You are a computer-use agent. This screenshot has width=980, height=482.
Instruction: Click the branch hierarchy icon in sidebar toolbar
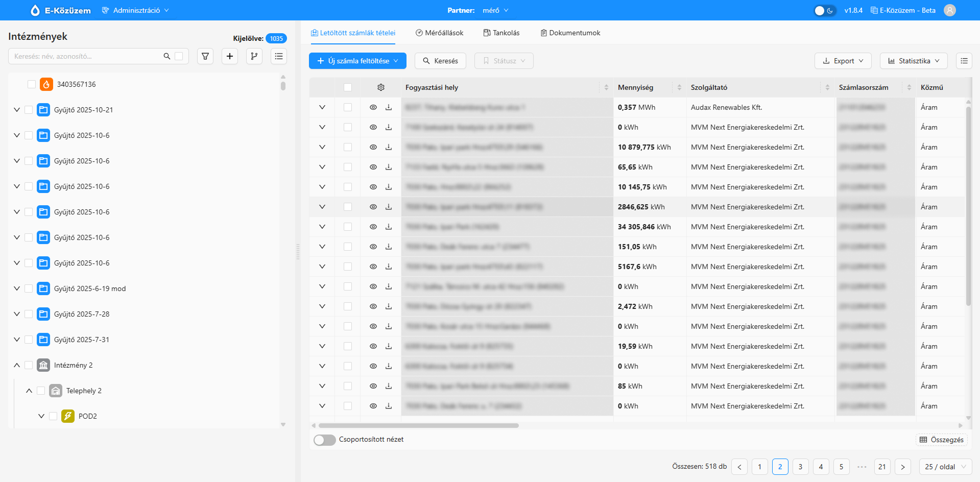254,56
